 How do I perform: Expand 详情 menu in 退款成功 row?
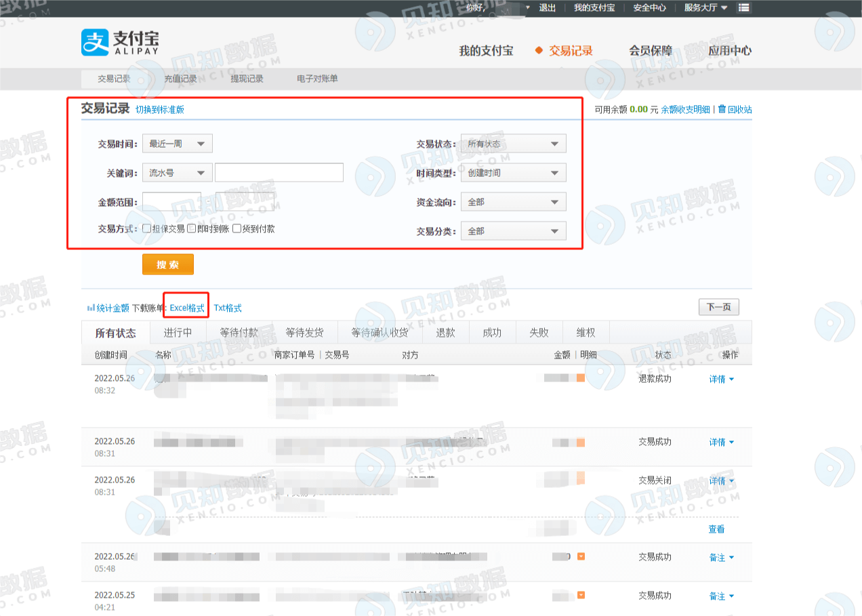pyautogui.click(x=722, y=379)
